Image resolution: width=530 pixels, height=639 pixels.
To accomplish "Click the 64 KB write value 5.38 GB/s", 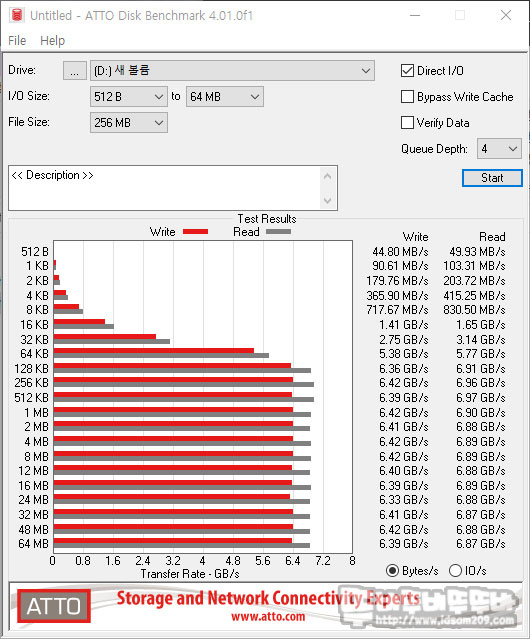I will click(404, 354).
